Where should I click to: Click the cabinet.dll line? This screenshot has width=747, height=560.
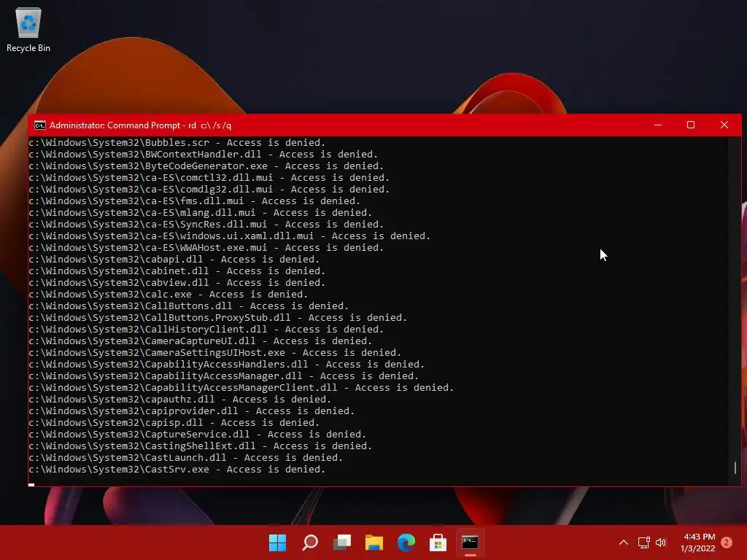click(x=177, y=271)
